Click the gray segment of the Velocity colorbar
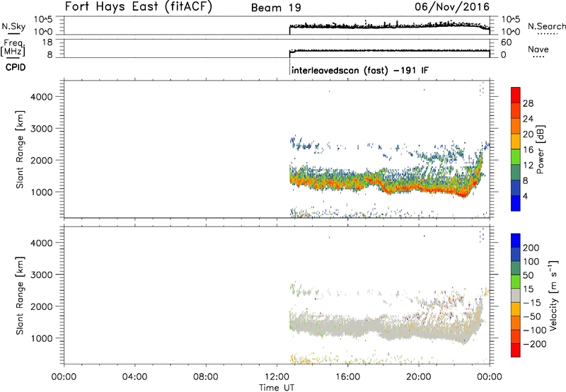The height and width of the screenshot is (392, 566). coord(516,295)
